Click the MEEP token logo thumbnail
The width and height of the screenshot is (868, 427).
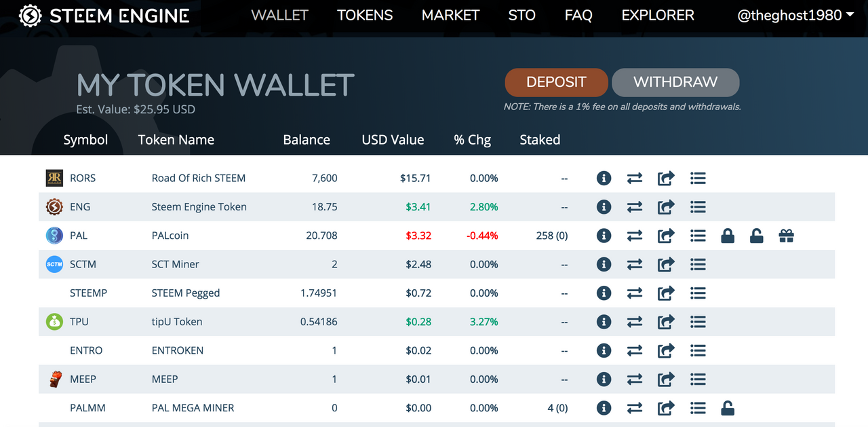[55, 379]
